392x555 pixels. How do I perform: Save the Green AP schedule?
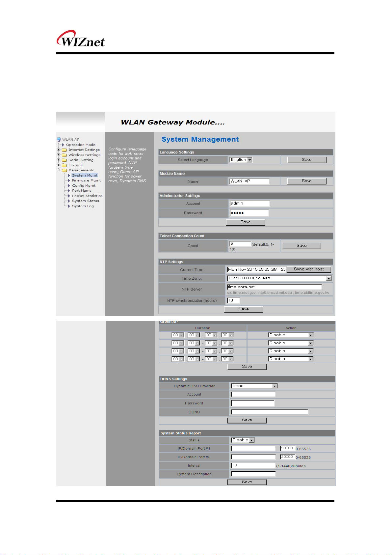pyautogui.click(x=247, y=367)
